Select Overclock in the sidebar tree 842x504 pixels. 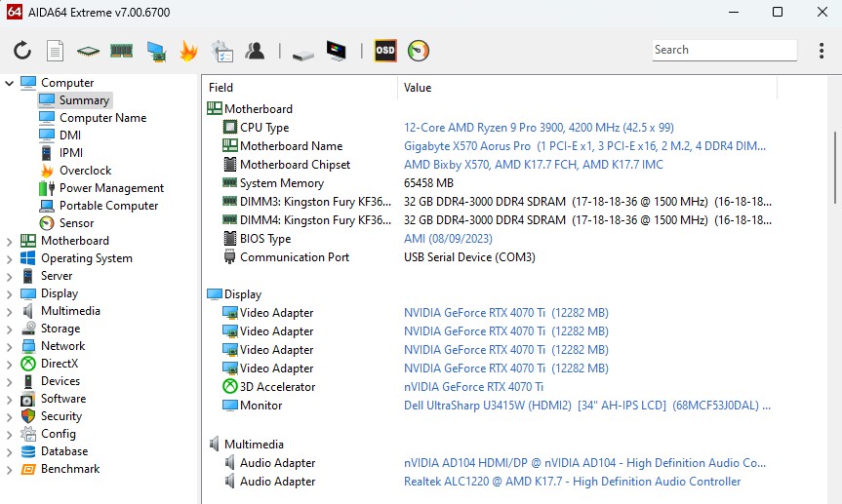coord(85,171)
